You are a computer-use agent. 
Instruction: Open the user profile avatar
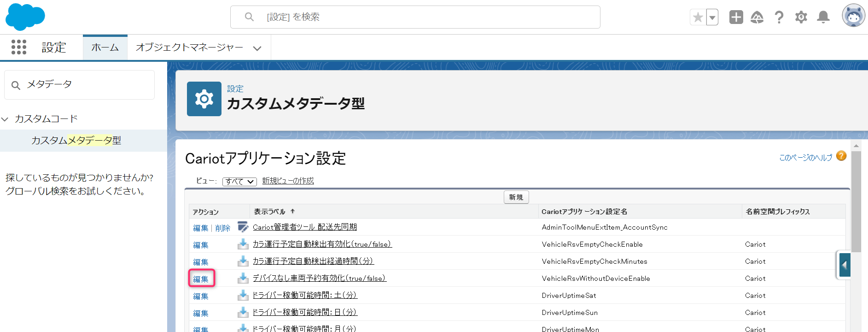pyautogui.click(x=853, y=16)
